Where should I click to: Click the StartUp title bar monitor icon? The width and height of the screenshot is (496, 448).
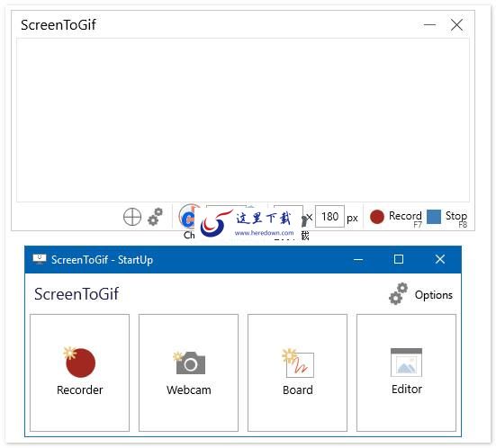click(40, 259)
